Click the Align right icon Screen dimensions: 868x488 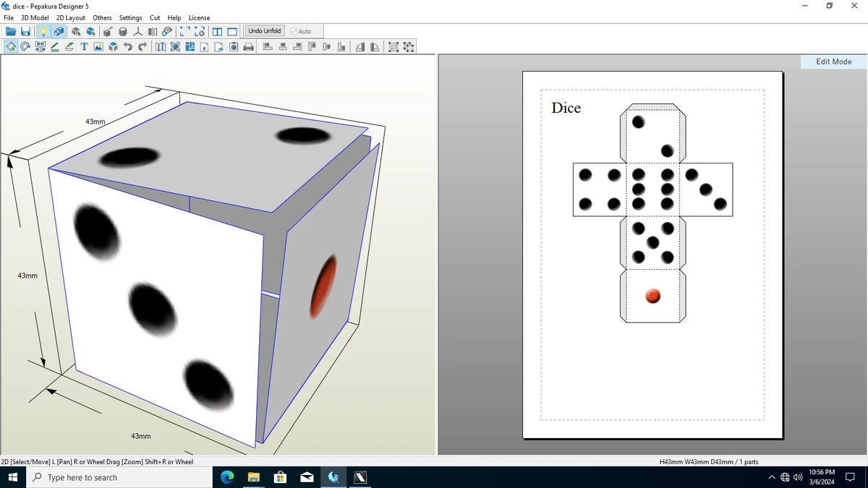pyautogui.click(x=297, y=47)
